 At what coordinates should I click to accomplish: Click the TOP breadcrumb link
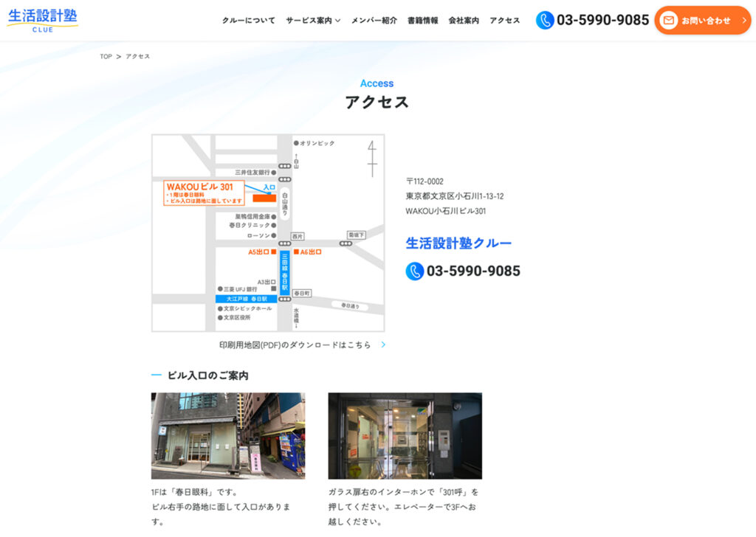106,57
